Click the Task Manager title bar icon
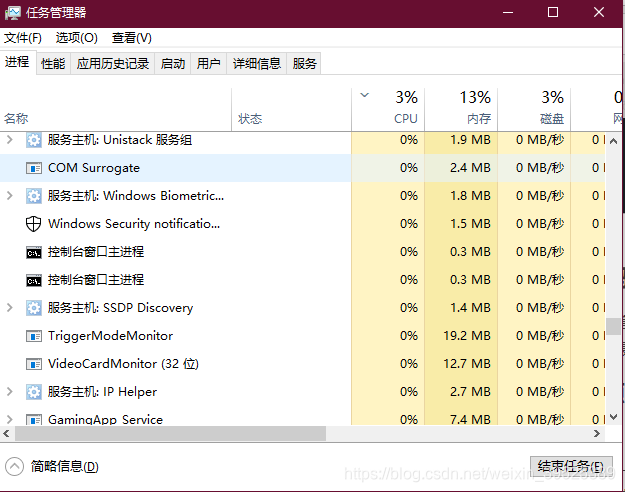 13,13
